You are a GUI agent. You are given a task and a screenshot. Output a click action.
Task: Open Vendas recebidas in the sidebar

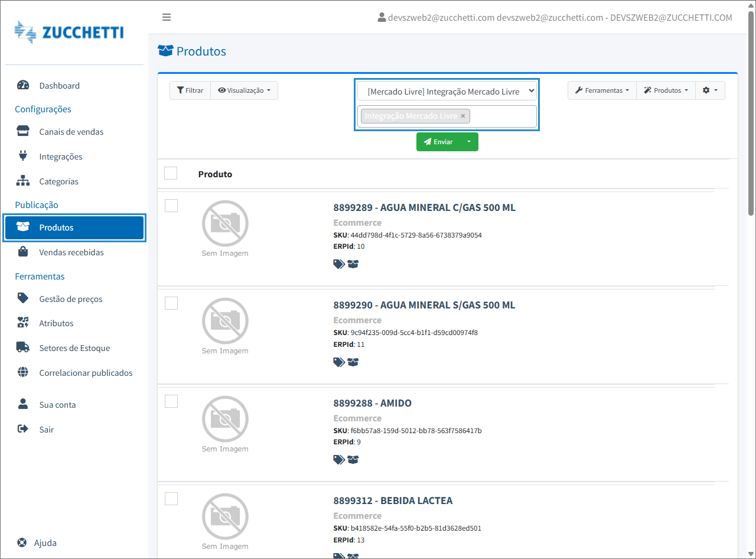[x=71, y=252]
